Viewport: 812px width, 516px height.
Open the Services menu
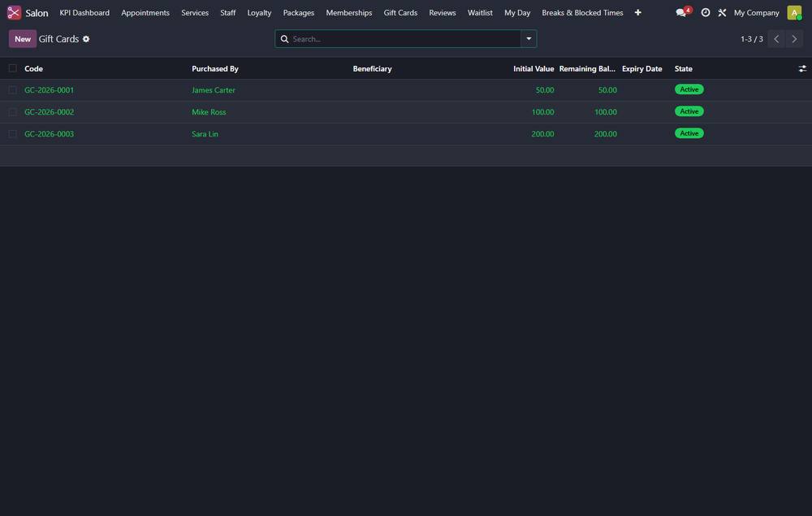195,12
